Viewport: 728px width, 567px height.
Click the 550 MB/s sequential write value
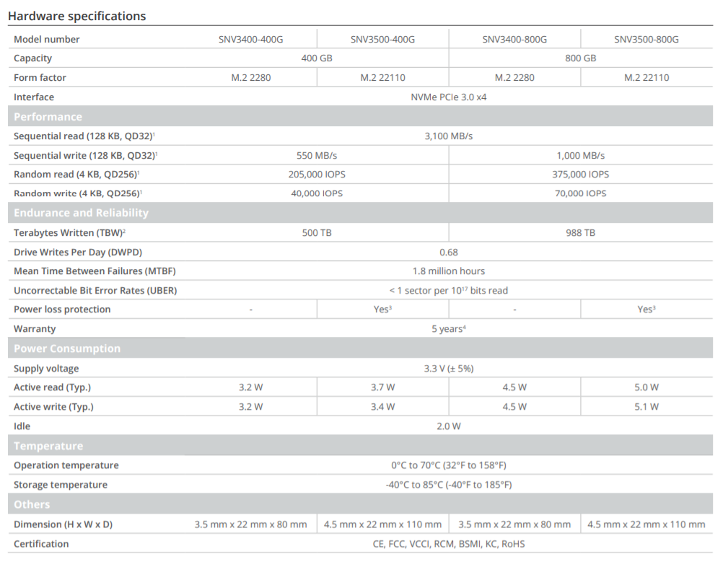317,155
